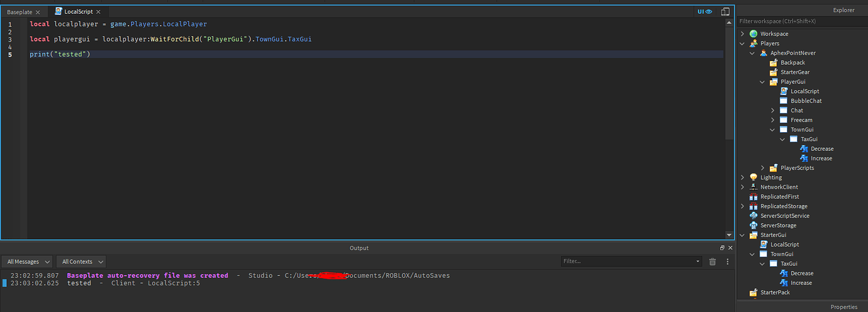The image size is (868, 312).
Task: Click the Chat ScreenGui icon
Action: tap(784, 110)
